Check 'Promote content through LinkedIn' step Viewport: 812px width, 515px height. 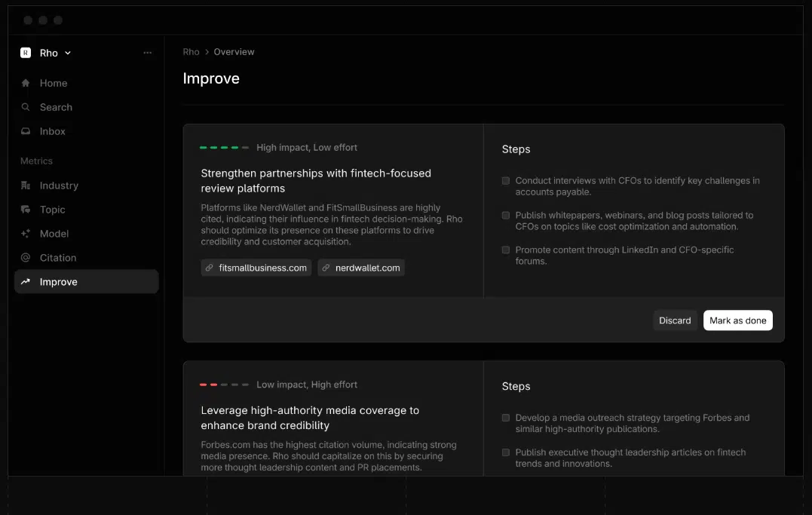tap(506, 250)
